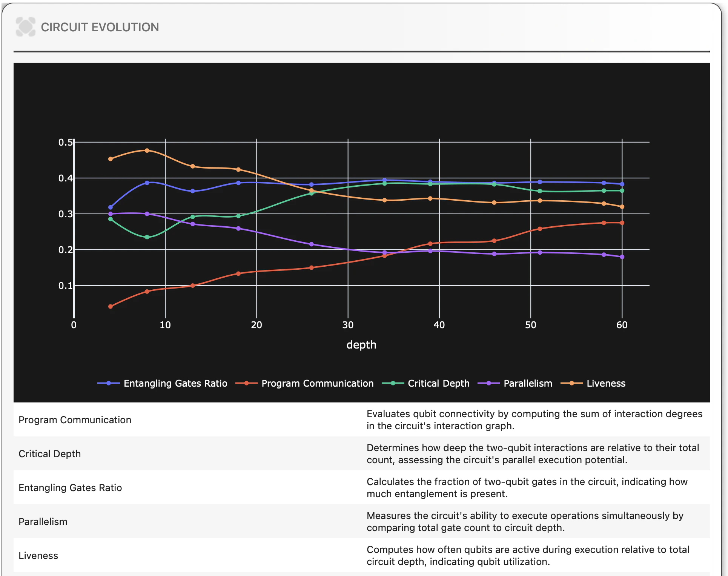The width and height of the screenshot is (728, 576).
Task: Click the first Entangling Gates Ratio point
Action: pyautogui.click(x=111, y=207)
